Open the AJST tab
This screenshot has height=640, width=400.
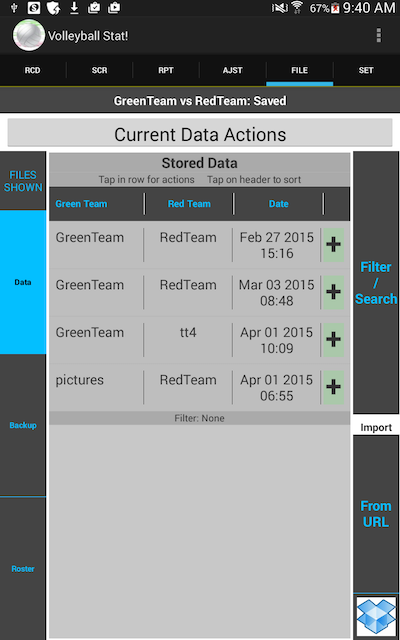tap(233, 70)
